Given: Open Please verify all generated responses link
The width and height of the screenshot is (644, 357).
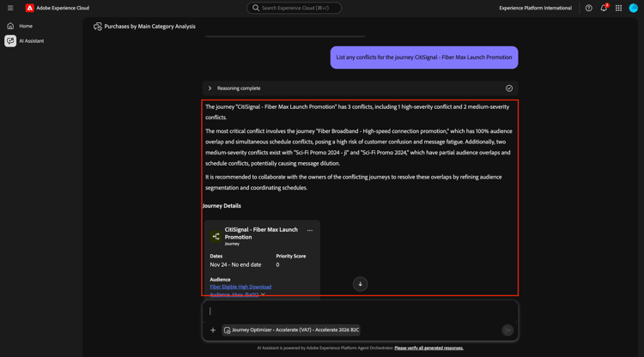Looking at the screenshot, I should point(428,348).
